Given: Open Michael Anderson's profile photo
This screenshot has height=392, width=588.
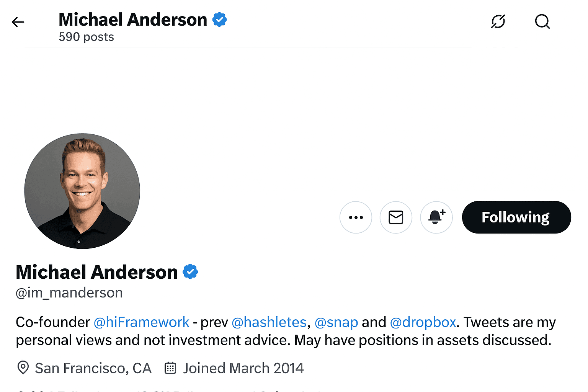Looking at the screenshot, I should coord(82,191).
